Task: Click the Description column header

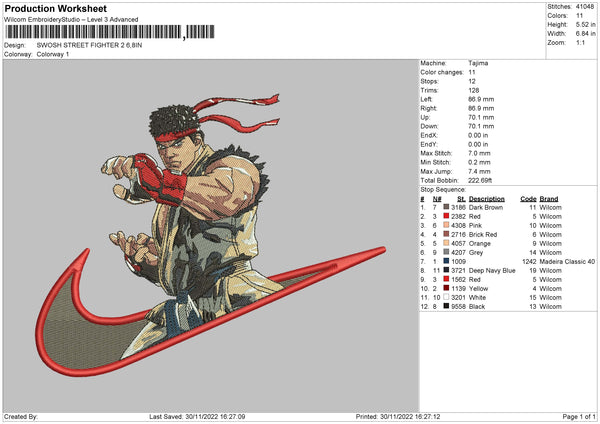Action: coord(487,199)
